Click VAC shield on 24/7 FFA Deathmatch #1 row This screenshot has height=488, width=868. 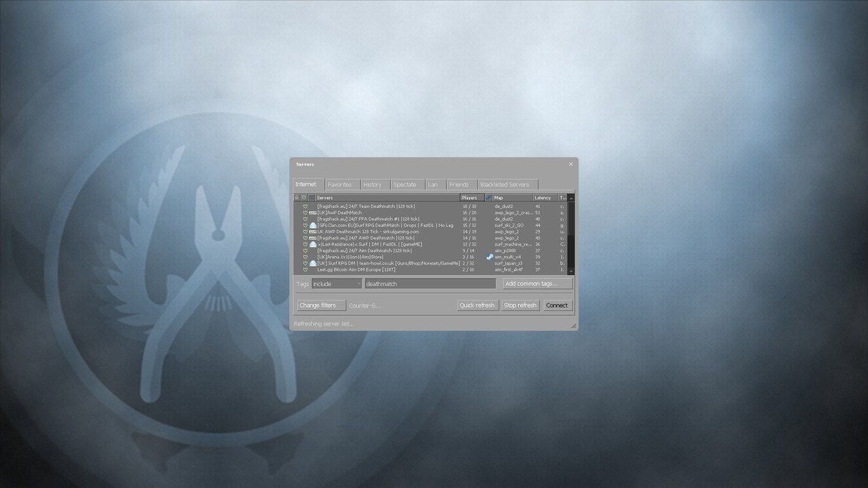[x=305, y=219]
